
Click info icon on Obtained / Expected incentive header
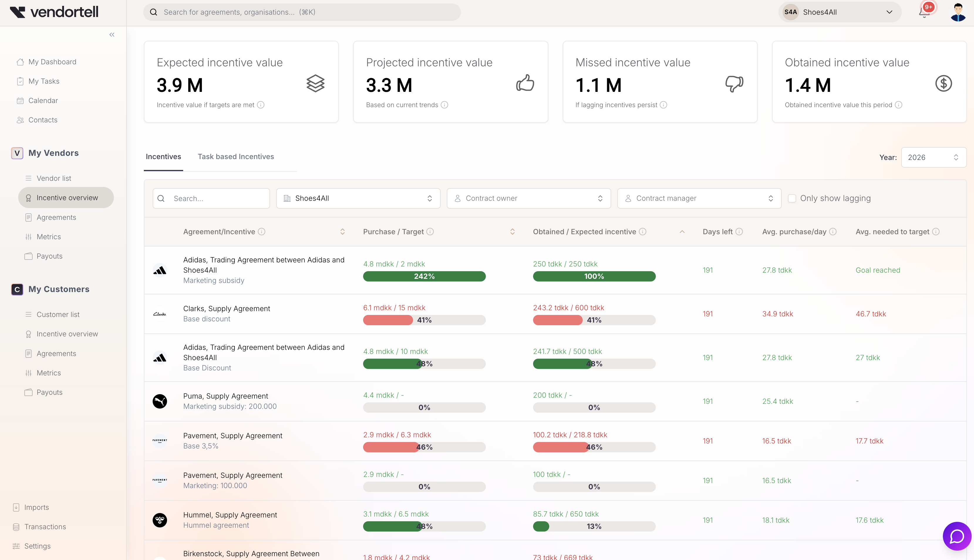pyautogui.click(x=642, y=232)
